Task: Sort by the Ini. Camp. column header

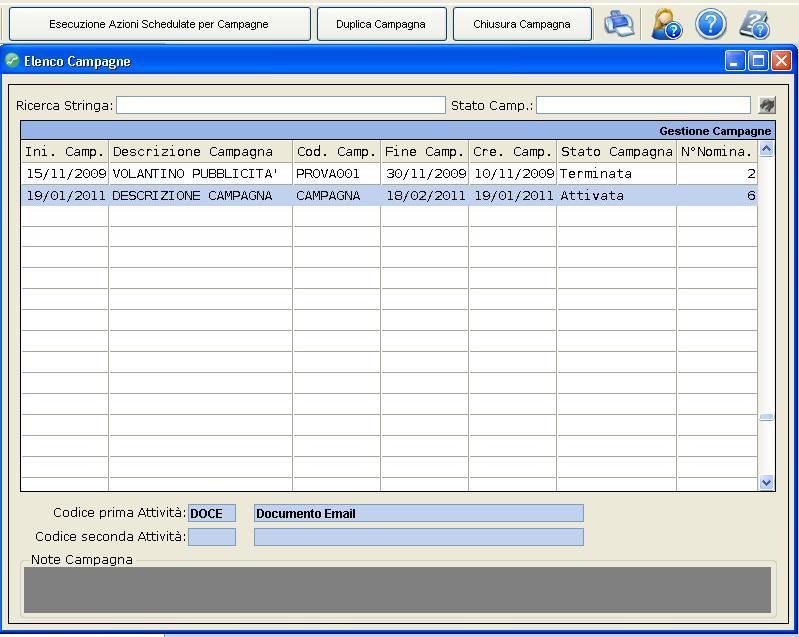Action: [65, 152]
